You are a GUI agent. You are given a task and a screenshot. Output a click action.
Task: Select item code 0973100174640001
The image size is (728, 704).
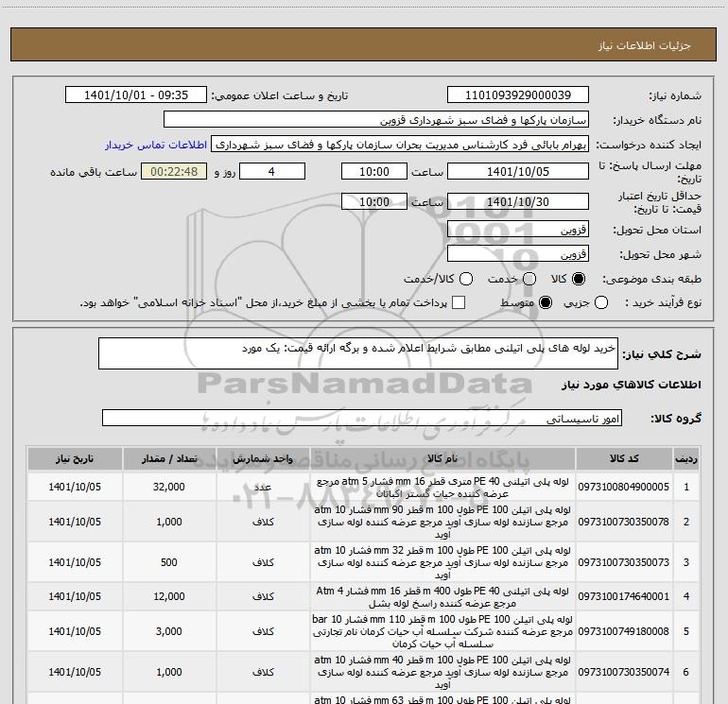click(x=624, y=596)
